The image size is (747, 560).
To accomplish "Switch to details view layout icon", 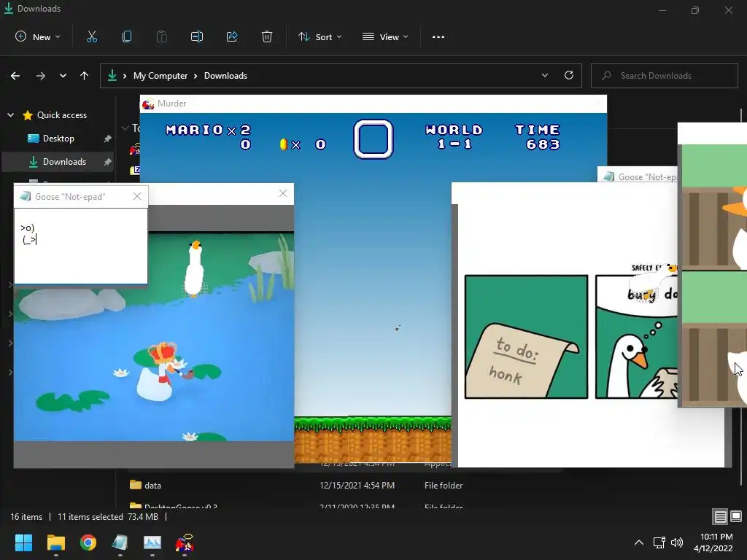I will pos(720,516).
